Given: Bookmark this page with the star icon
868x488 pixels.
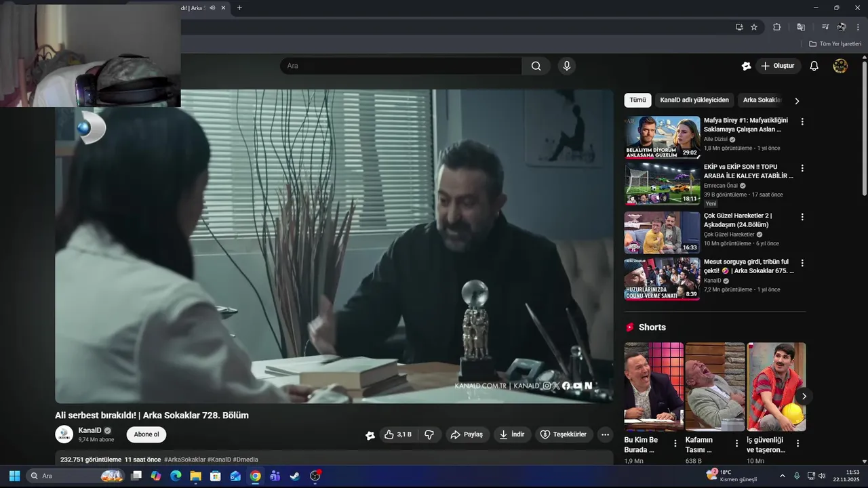Looking at the screenshot, I should [754, 27].
